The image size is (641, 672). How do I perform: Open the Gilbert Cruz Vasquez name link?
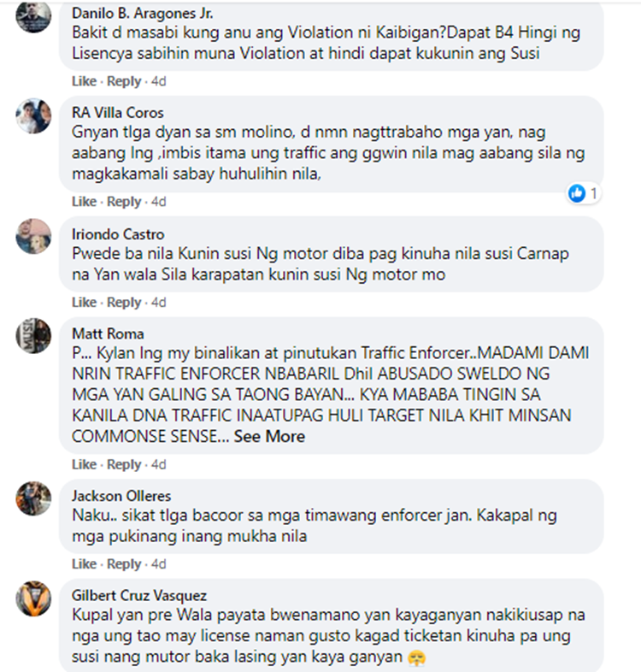pos(139,595)
